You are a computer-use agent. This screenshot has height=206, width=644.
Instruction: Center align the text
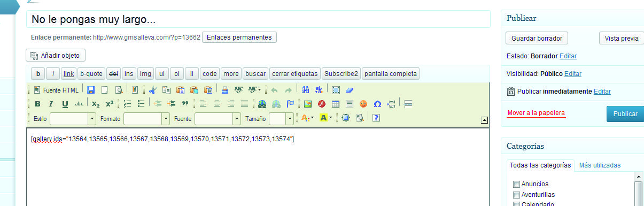click(x=217, y=104)
